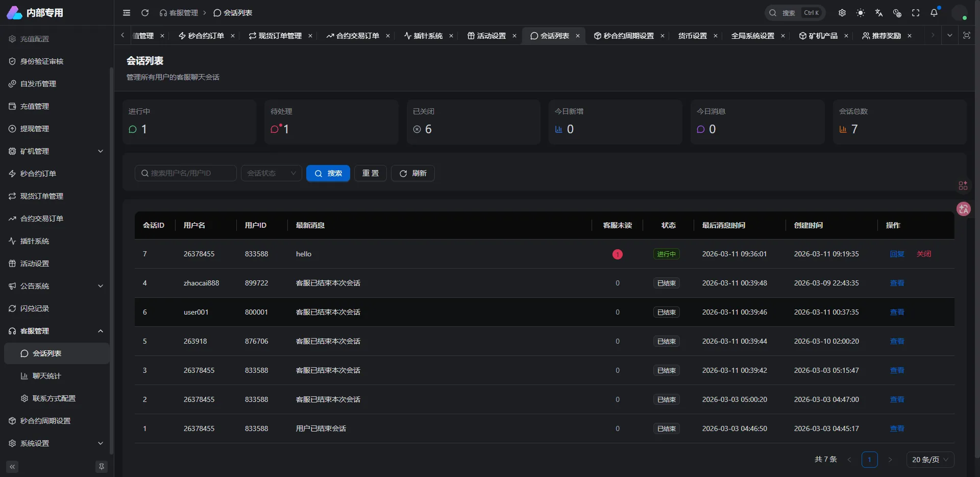
Task: Open the 插针系统 tab
Action: click(424, 36)
